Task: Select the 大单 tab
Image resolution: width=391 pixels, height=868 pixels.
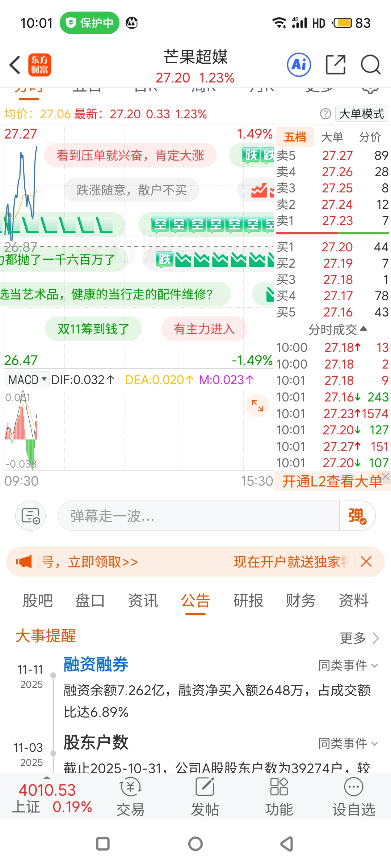Action: pos(332,137)
